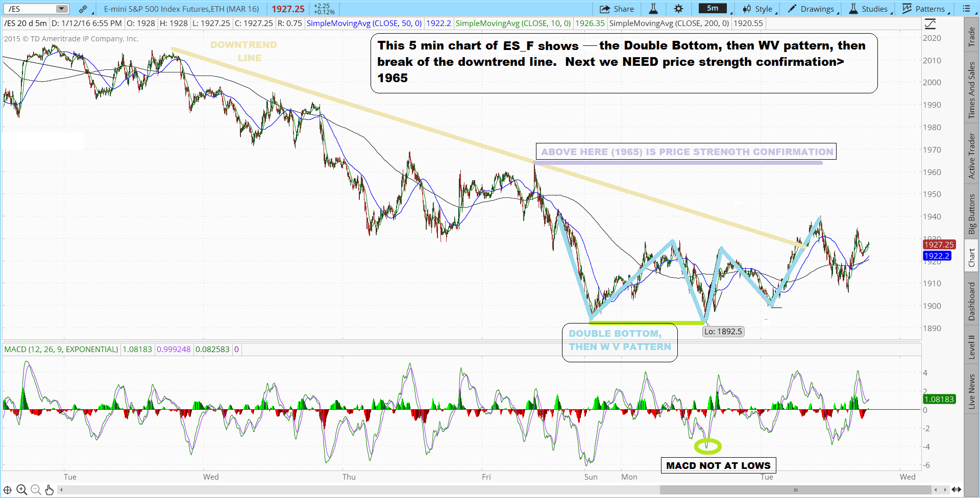This screenshot has height=498, width=980.
Task: Open the Live News side tab
Action: click(x=972, y=391)
